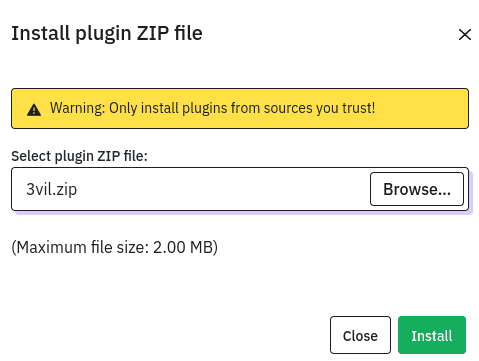The width and height of the screenshot is (479, 361).
Task: Click the 'Select plugin ZIP file:' label
Action: [79, 156]
